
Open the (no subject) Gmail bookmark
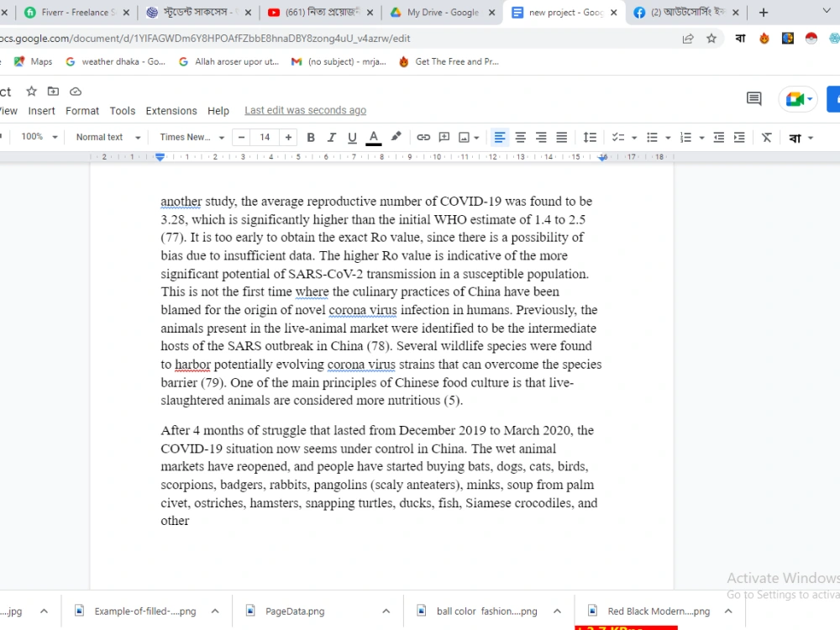point(339,61)
